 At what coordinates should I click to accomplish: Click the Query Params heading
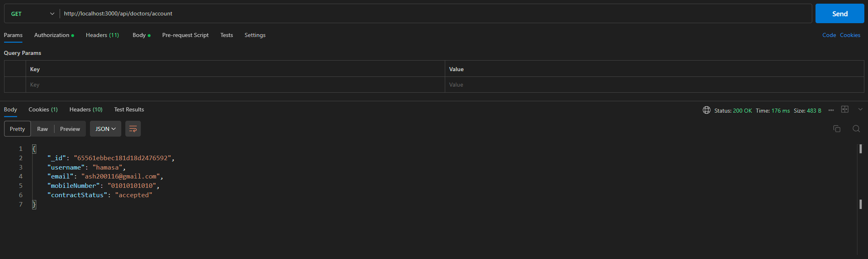click(22, 53)
